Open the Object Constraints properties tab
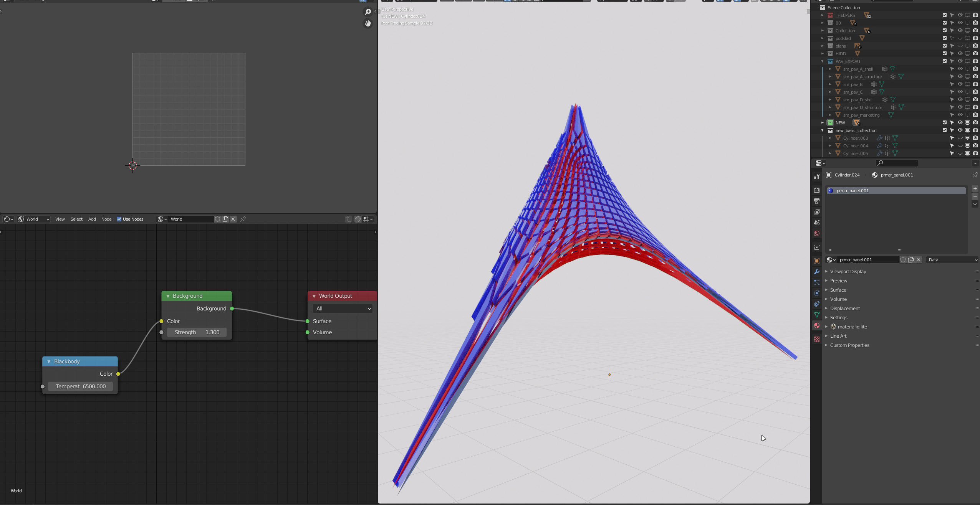The width and height of the screenshot is (980, 505). pos(816,304)
